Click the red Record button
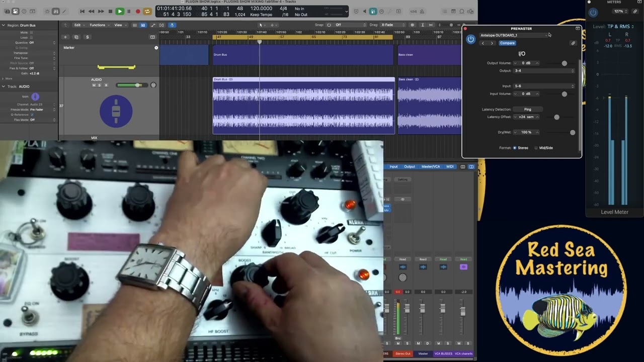The image size is (644, 362). [138, 11]
